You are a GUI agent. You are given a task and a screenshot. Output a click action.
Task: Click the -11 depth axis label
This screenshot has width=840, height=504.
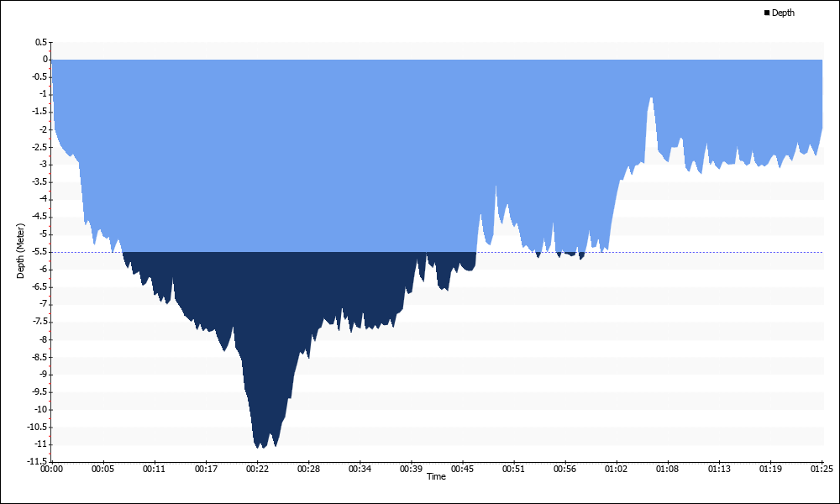(x=41, y=444)
